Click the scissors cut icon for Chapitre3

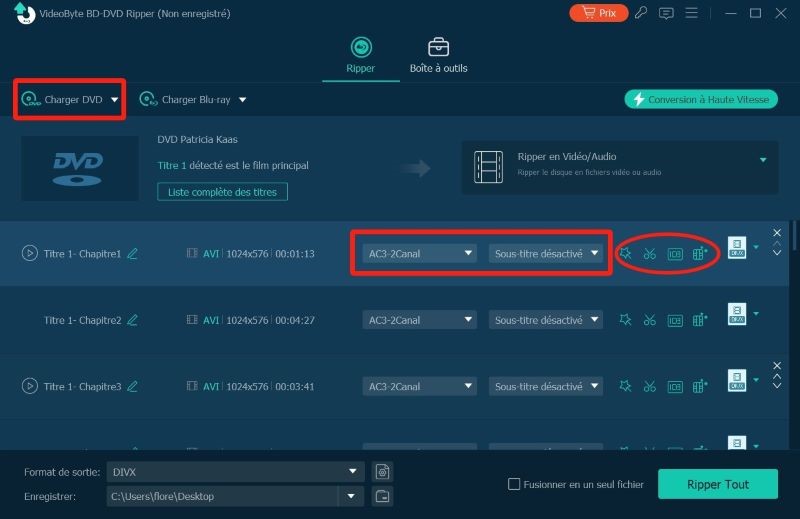[649, 386]
